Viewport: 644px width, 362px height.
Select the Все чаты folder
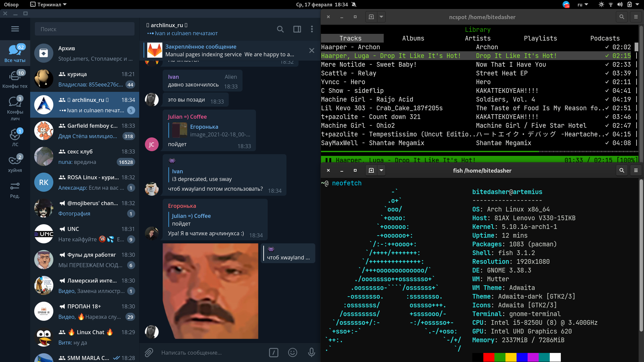click(15, 53)
